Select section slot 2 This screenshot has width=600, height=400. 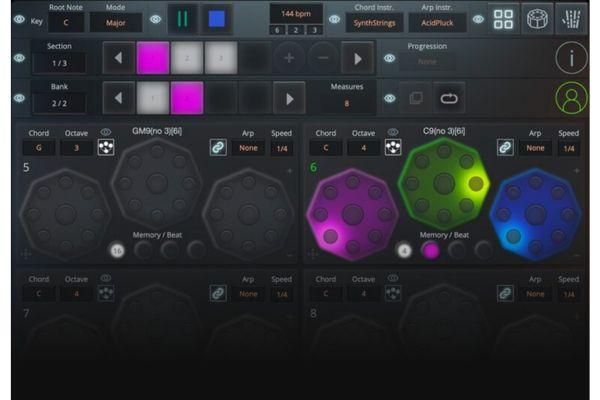pos(186,59)
